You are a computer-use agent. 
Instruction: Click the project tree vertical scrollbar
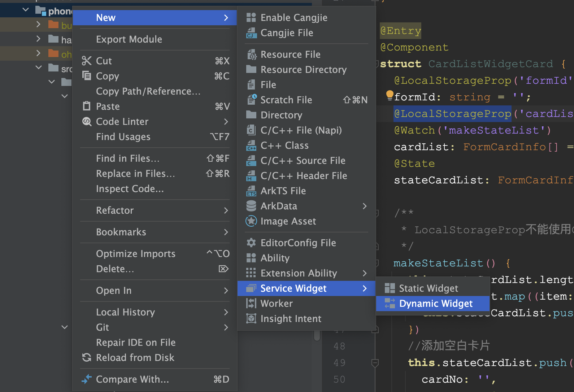317,336
